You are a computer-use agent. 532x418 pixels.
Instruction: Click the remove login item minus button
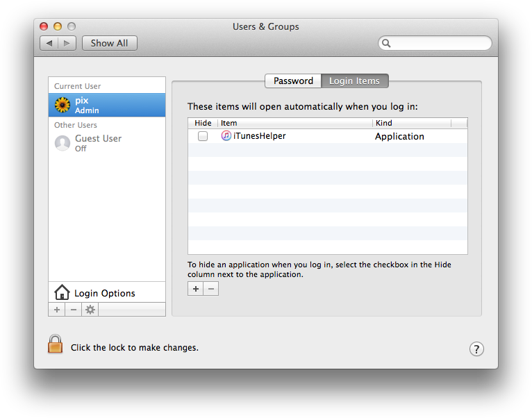pos(211,288)
